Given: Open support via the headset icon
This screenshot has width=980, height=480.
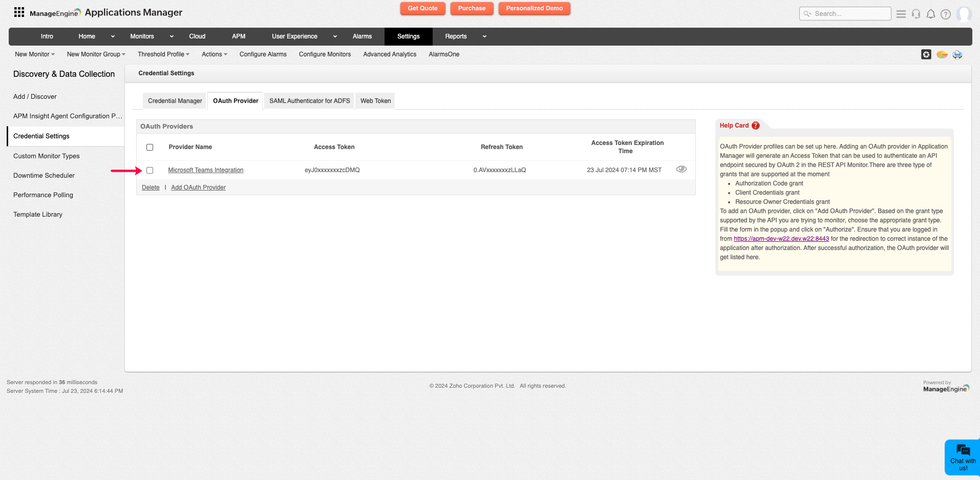Looking at the screenshot, I should click(916, 14).
